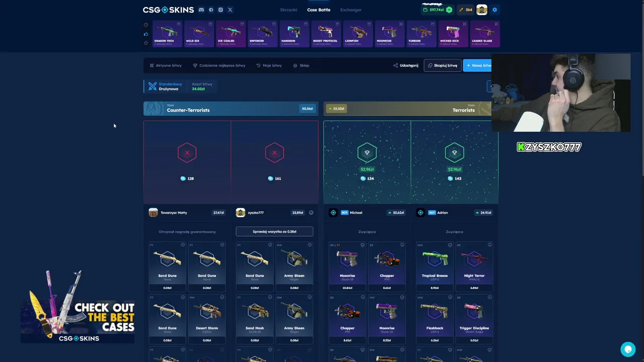Click checkmark icon on Tropical Breeze card
The height and width of the screenshot is (362, 644).
tap(449, 245)
